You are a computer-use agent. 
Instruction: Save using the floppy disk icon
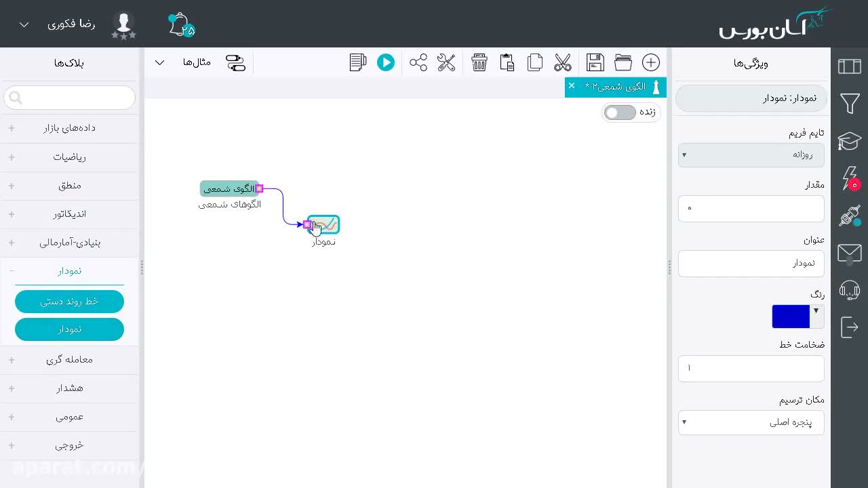pyautogui.click(x=595, y=63)
